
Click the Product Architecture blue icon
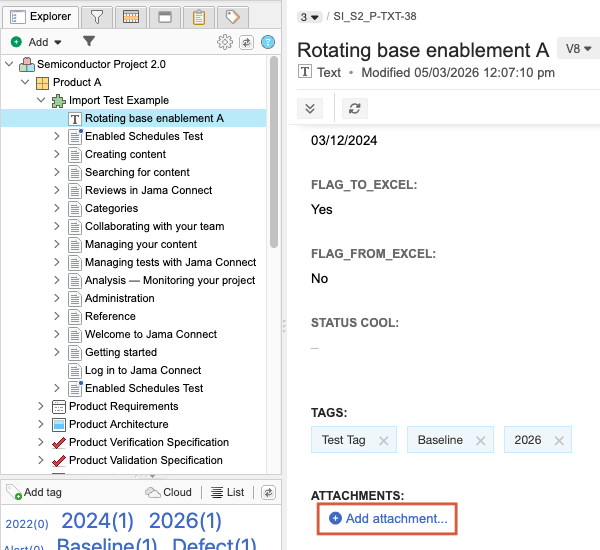pos(59,425)
